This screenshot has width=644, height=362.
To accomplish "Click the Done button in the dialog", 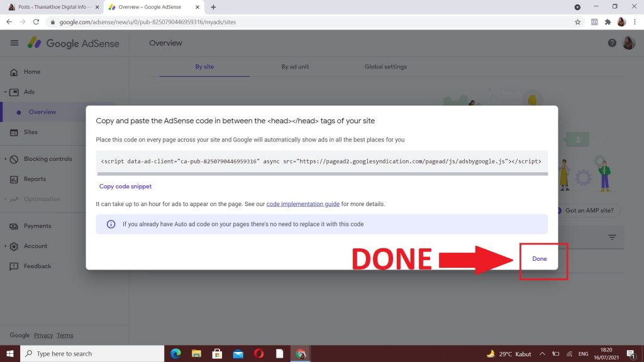I will [539, 258].
